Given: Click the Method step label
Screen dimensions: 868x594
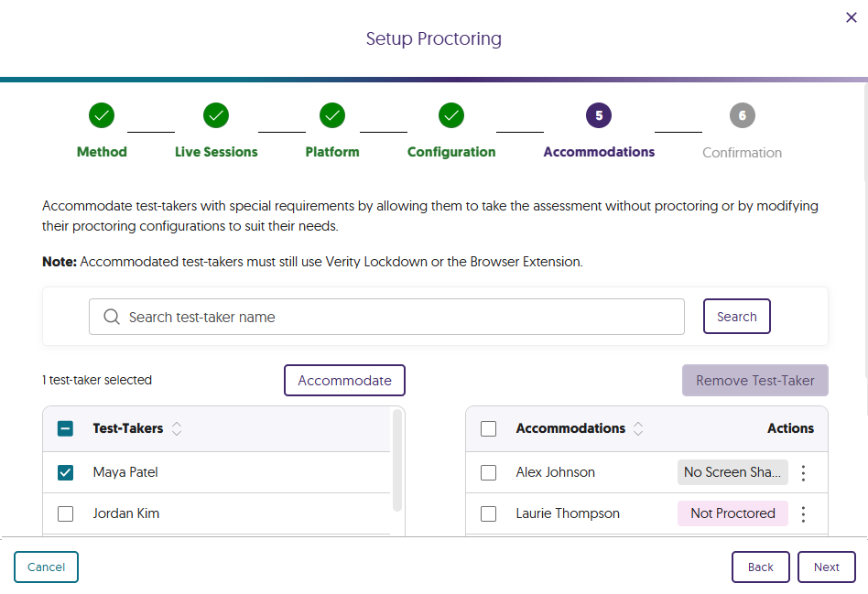Looking at the screenshot, I should coord(102,152).
